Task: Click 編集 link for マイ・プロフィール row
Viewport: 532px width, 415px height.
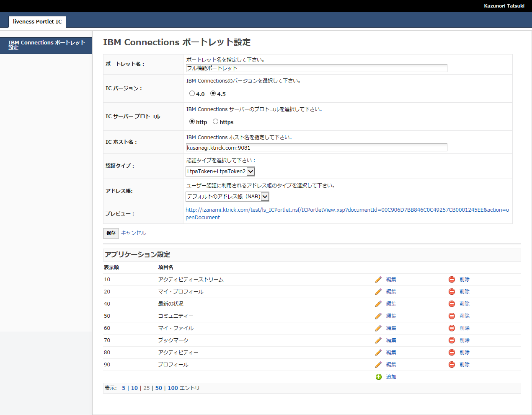Action: click(391, 292)
